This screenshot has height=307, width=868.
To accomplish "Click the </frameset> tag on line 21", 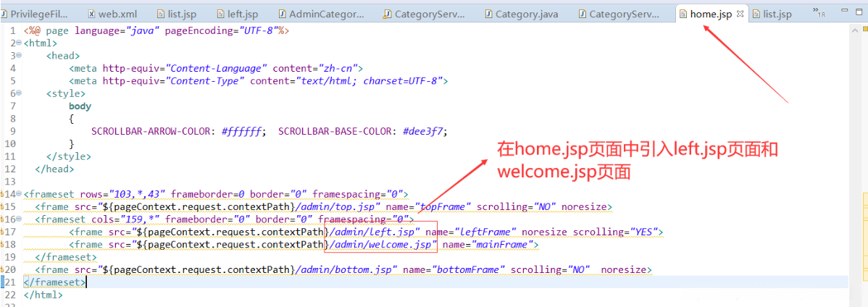I will click(54, 282).
